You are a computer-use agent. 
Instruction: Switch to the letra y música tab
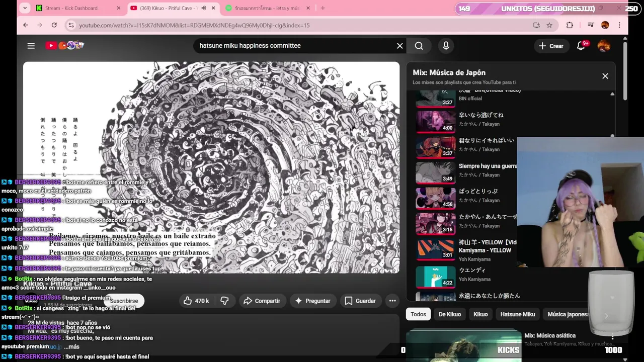pyautogui.click(x=267, y=8)
